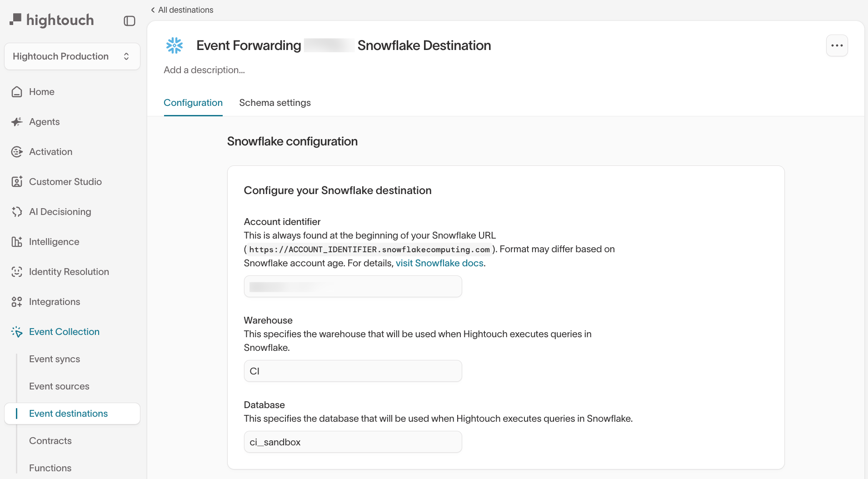The image size is (868, 479).
Task: Open Identity Resolution
Action: [x=69, y=271]
